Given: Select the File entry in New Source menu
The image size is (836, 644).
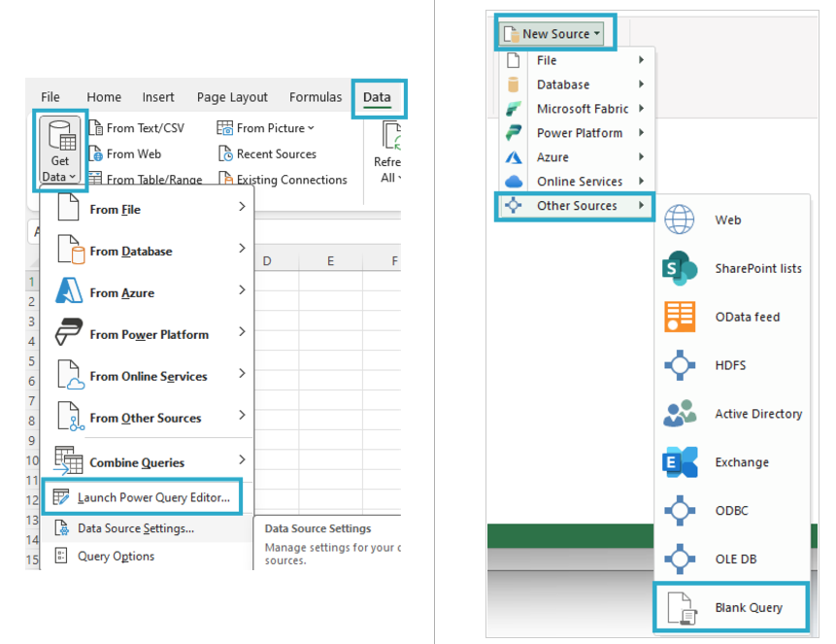Looking at the screenshot, I should pos(577,60).
